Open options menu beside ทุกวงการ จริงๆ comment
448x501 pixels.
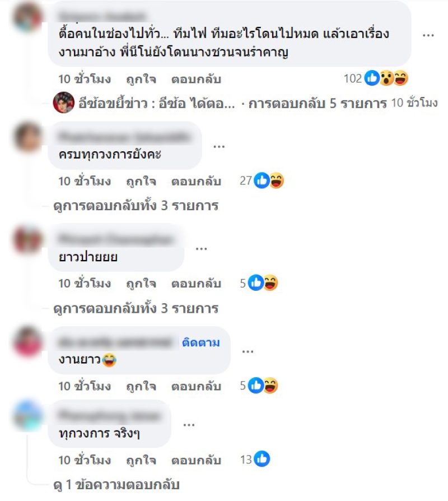(189, 425)
